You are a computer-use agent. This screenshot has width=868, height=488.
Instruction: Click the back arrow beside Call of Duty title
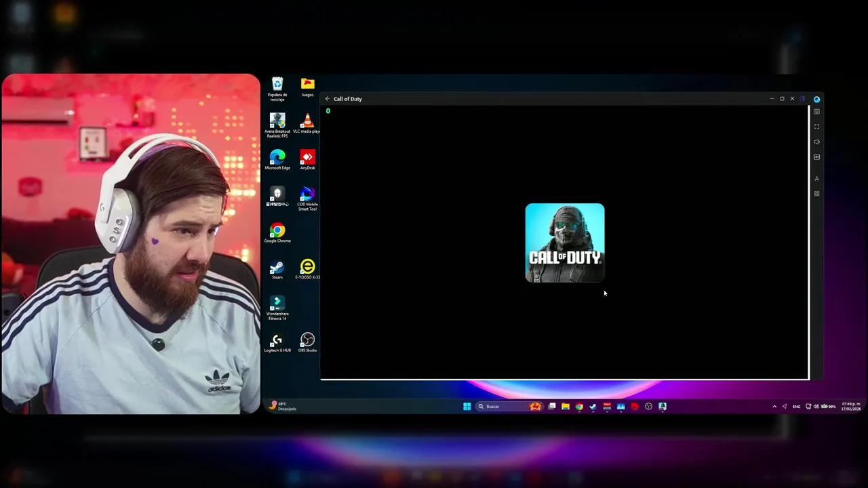tap(327, 99)
